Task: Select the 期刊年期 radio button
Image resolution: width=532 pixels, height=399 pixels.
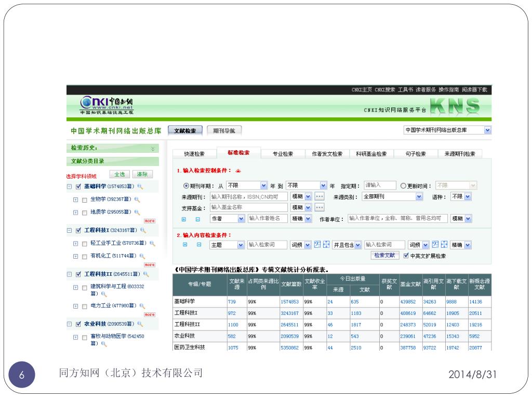Action: pyautogui.click(x=186, y=186)
